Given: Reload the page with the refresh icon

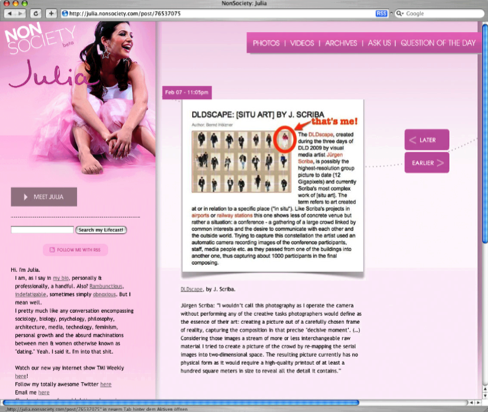Looking at the screenshot, I should (x=36, y=14).
